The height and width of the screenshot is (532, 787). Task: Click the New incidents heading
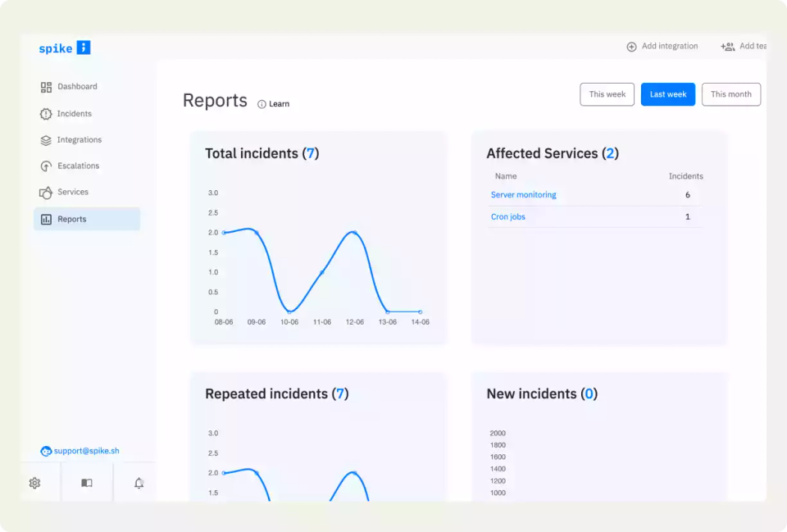542,393
